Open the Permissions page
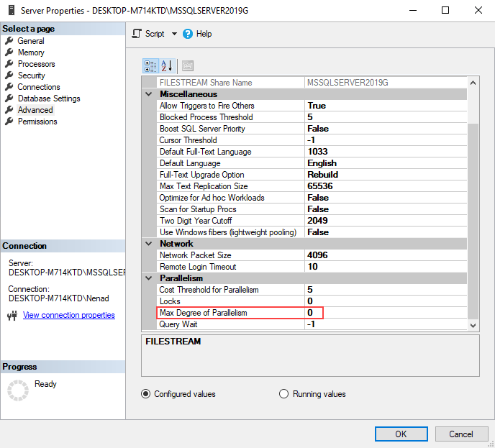This screenshot has width=495, height=448. pyautogui.click(x=37, y=122)
